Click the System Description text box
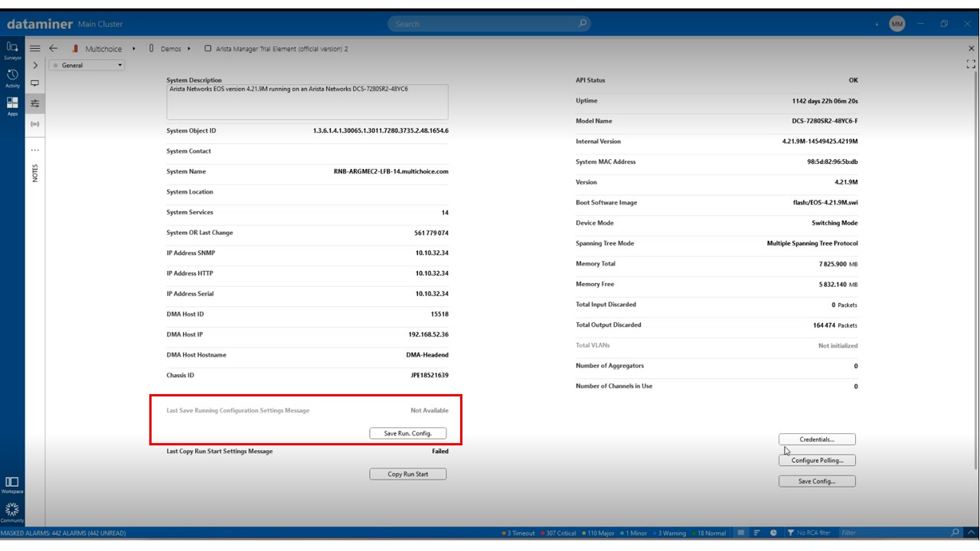The image size is (980, 551). 307,102
